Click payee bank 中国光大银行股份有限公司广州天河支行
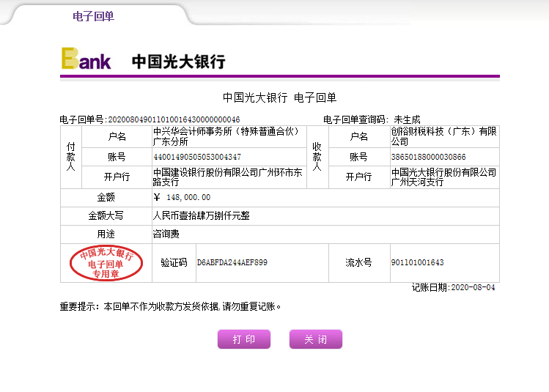 click(443, 177)
